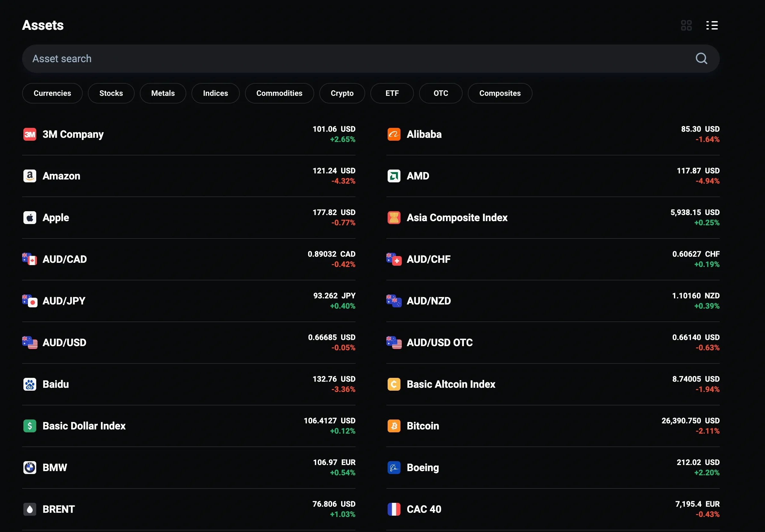This screenshot has width=765, height=532.
Task: Choose the AUD/USD pair name
Action: point(64,343)
